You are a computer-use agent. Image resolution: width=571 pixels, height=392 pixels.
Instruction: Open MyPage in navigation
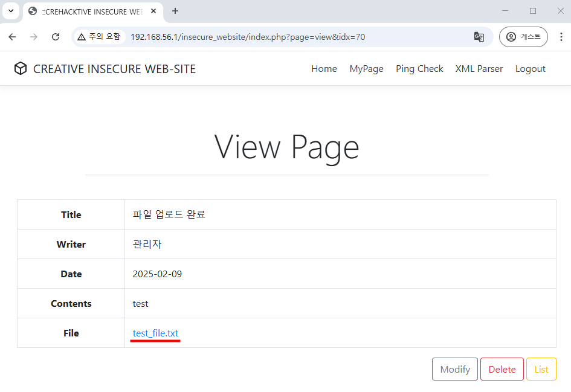(366, 69)
